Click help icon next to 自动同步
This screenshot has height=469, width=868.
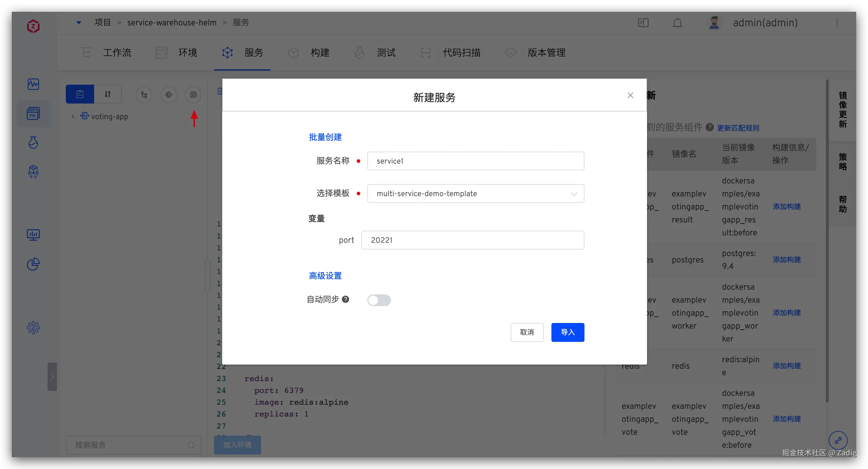click(x=345, y=299)
